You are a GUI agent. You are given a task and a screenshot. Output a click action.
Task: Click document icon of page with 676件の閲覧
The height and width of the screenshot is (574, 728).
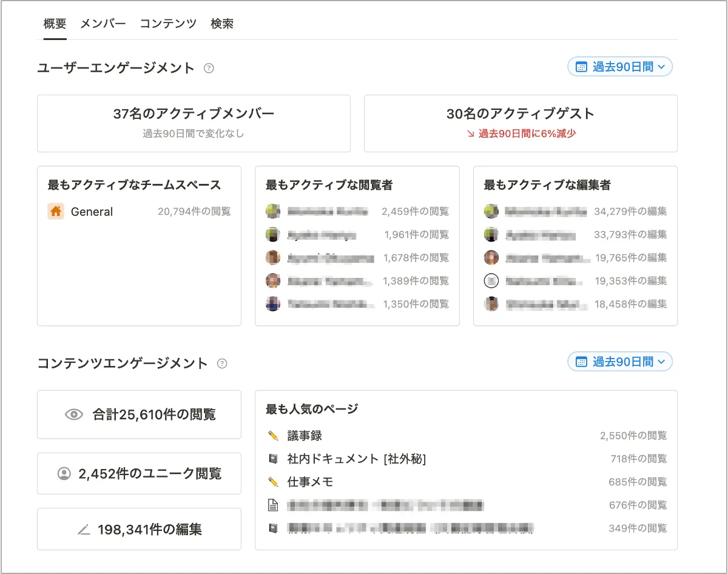point(273,505)
